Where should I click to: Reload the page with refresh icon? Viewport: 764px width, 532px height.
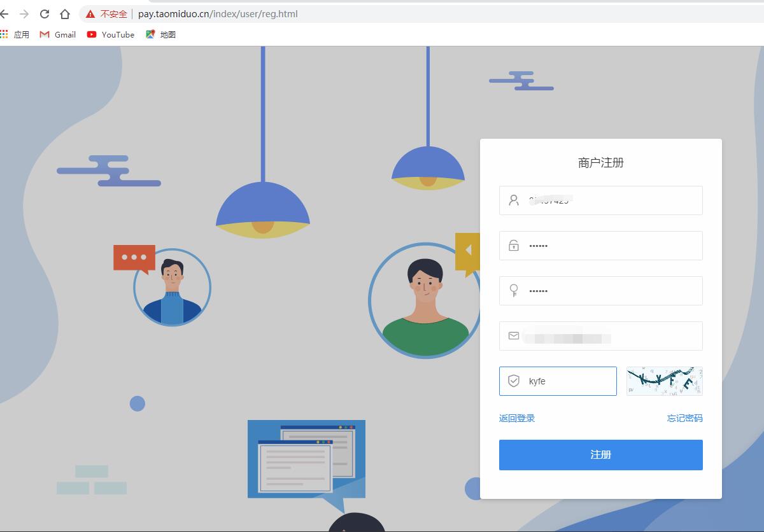click(45, 14)
